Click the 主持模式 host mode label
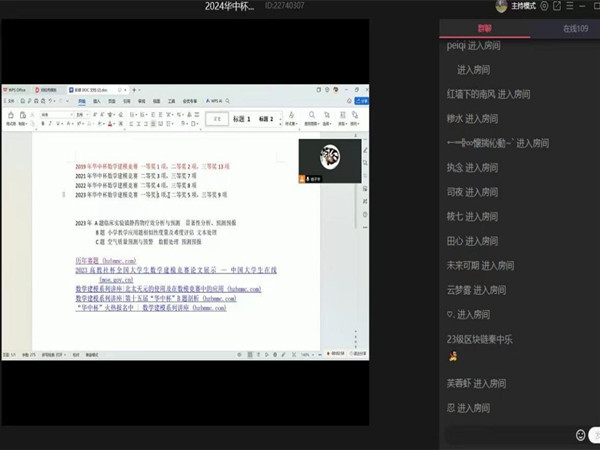 pyautogui.click(x=523, y=6)
